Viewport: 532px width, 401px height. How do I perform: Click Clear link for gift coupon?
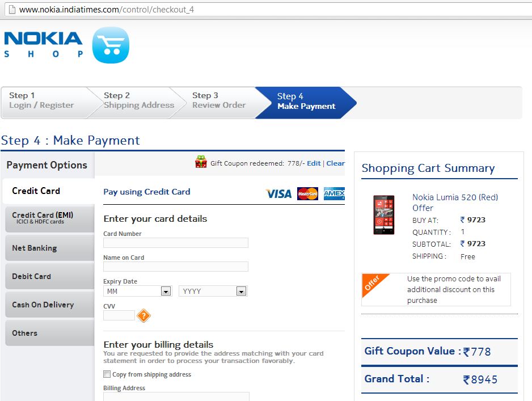(335, 163)
